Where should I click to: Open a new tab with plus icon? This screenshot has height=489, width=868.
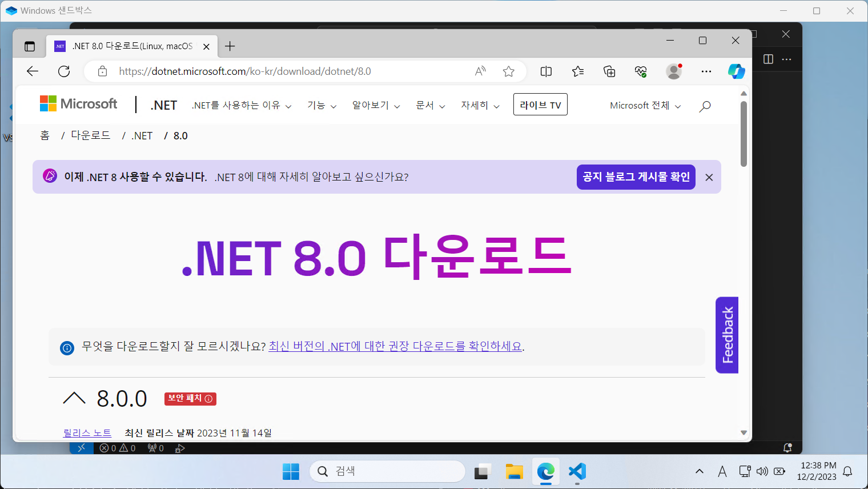pyautogui.click(x=230, y=46)
